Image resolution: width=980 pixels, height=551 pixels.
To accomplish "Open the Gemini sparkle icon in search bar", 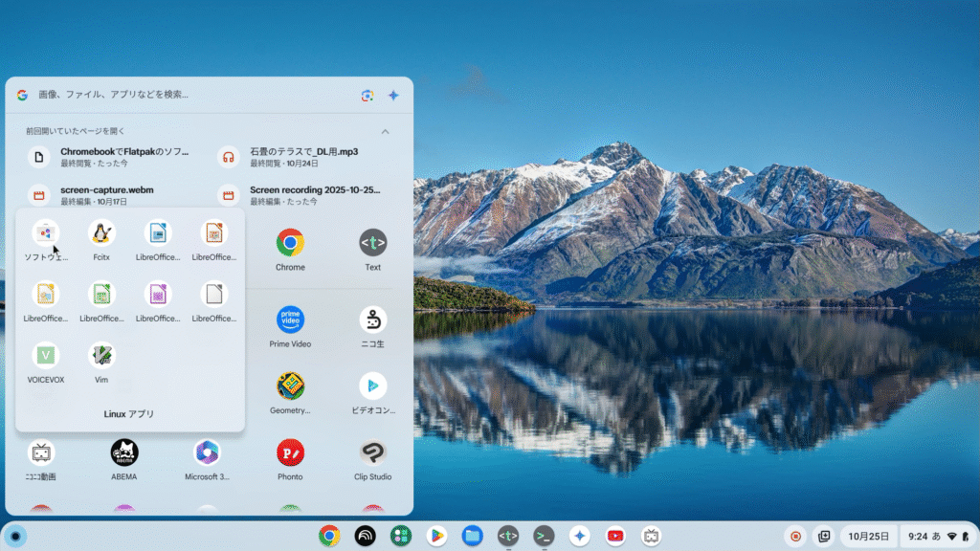I will (x=392, y=96).
